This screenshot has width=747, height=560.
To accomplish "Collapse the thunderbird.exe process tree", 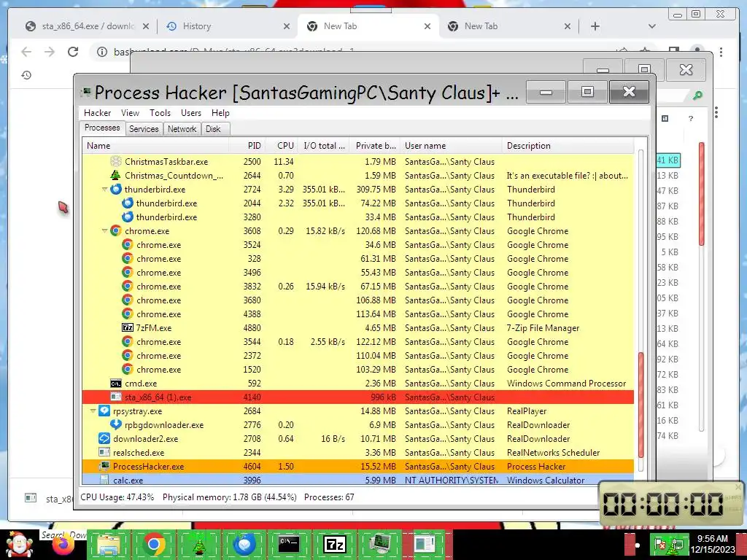I will coord(105,190).
